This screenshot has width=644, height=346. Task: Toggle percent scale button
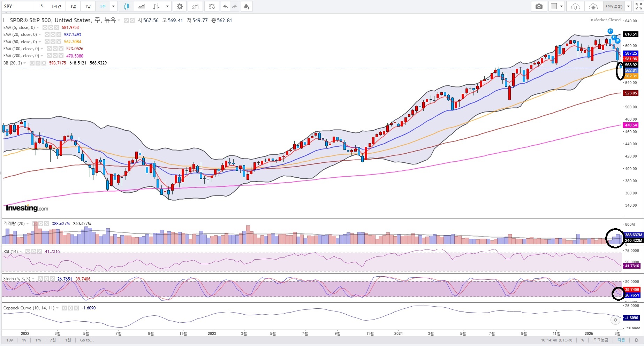(x=583, y=340)
